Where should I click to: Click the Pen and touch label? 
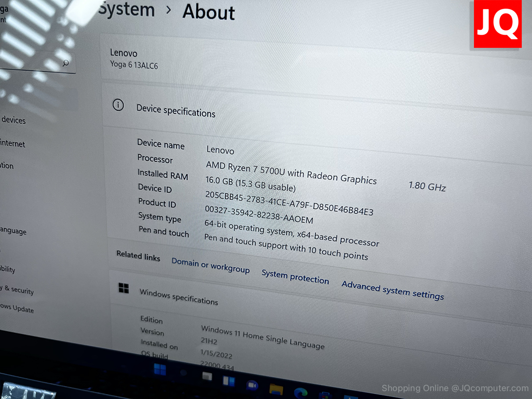(164, 231)
